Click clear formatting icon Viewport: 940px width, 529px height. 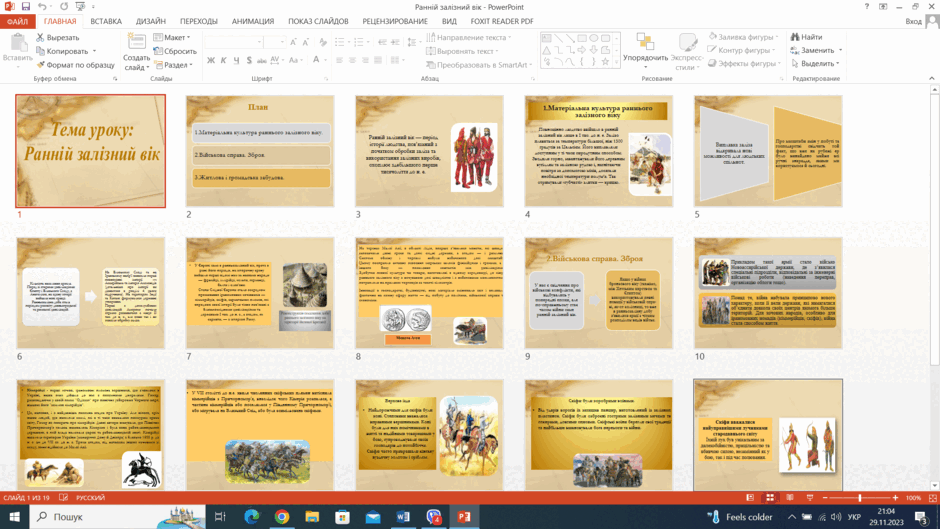click(323, 42)
